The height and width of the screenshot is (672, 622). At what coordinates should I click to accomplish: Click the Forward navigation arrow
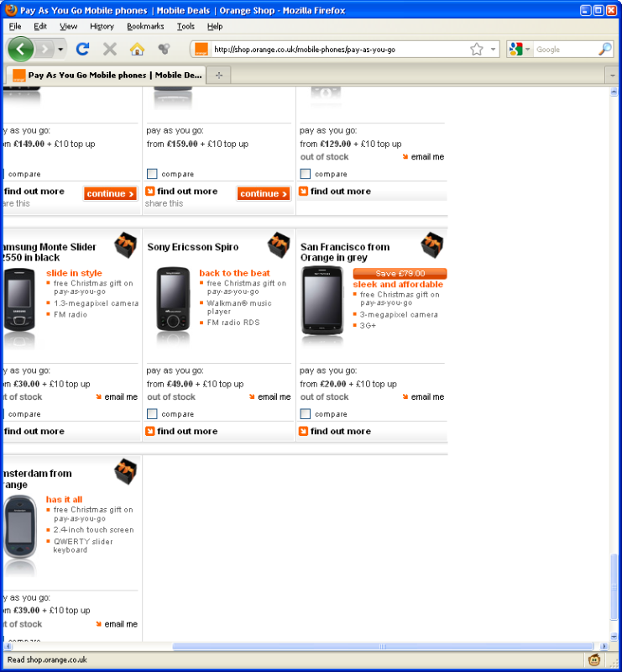(x=44, y=50)
